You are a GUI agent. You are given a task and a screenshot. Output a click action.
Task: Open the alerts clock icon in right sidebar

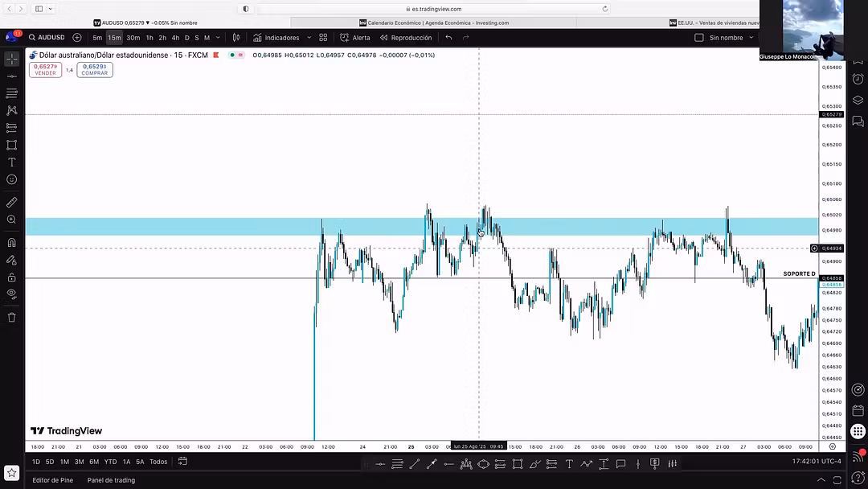[858, 79]
